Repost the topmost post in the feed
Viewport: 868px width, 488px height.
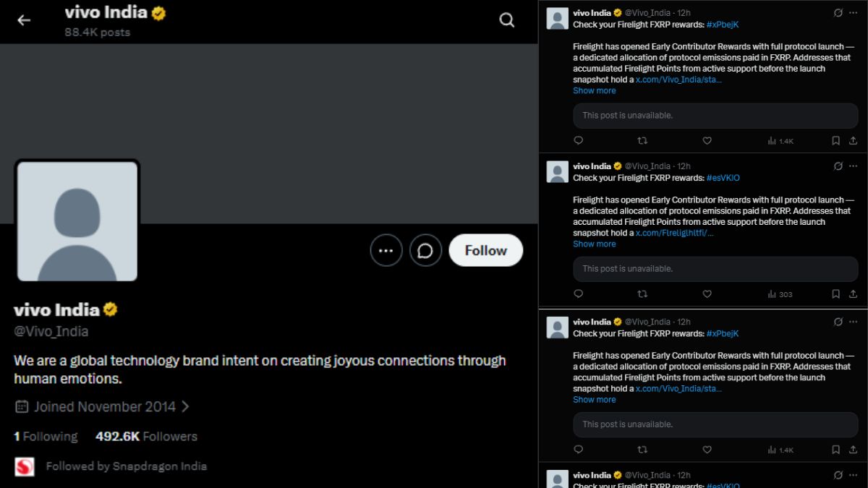pos(642,141)
